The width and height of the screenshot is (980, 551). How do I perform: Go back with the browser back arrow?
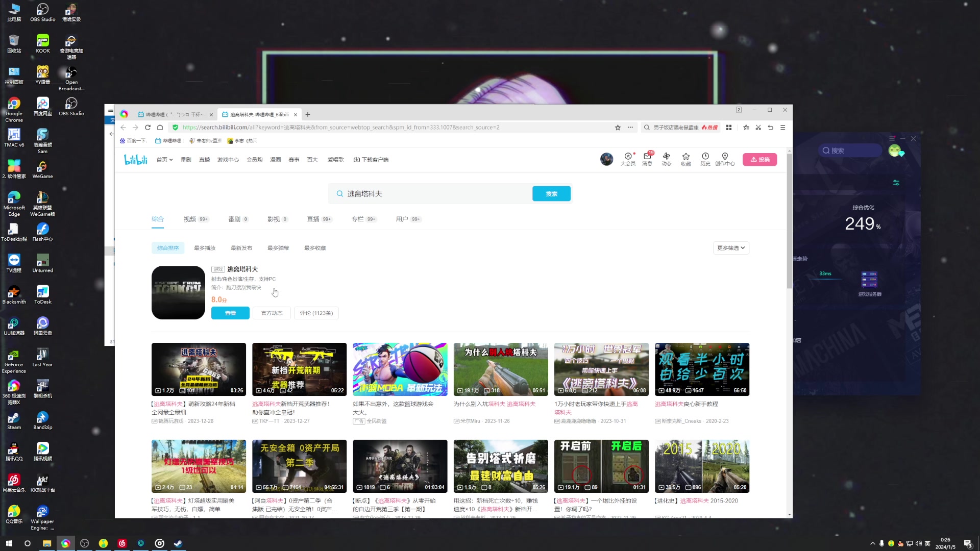[x=123, y=128]
